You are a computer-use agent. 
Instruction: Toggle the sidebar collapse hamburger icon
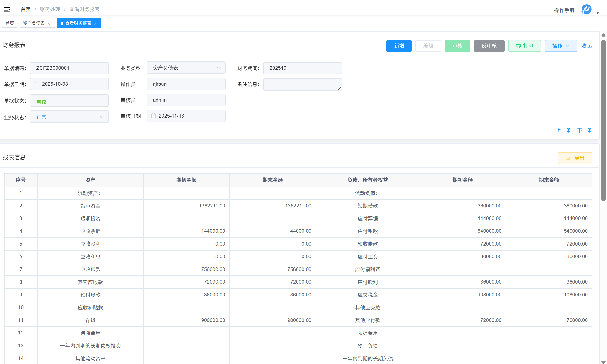pos(7,10)
